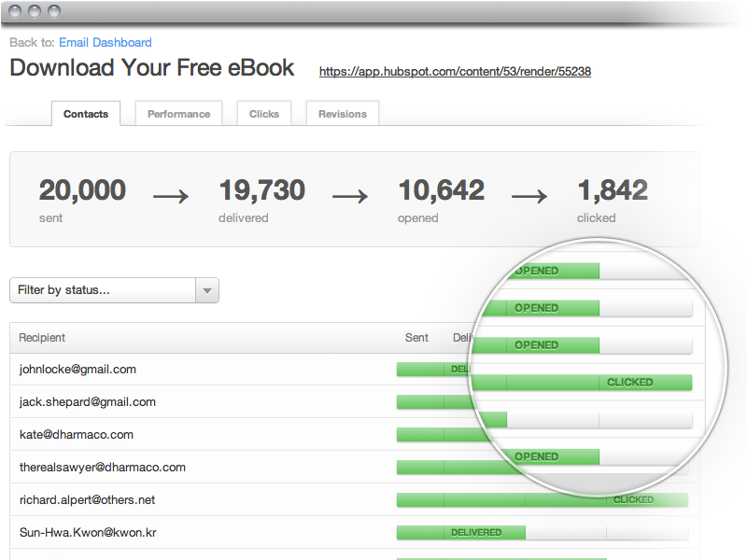The height and width of the screenshot is (560, 747).
Task: Select recipient johnlocke@gmail.com
Action: click(78, 370)
